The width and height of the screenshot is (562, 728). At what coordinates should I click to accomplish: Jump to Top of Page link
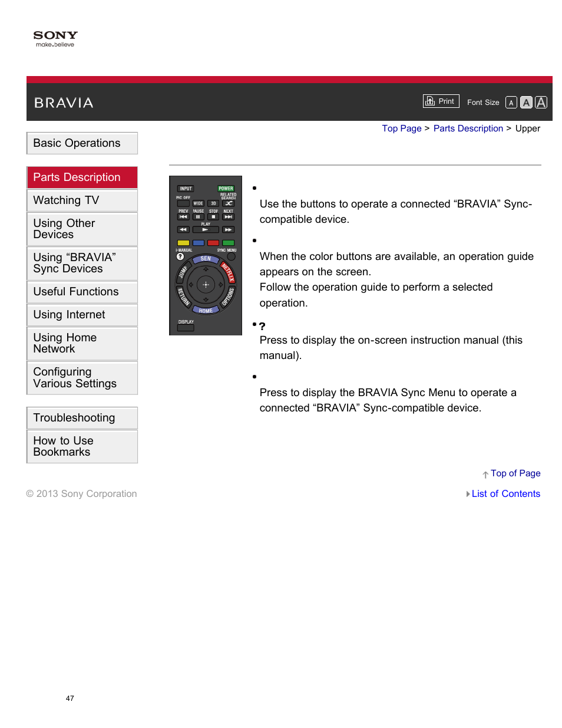coord(515,473)
